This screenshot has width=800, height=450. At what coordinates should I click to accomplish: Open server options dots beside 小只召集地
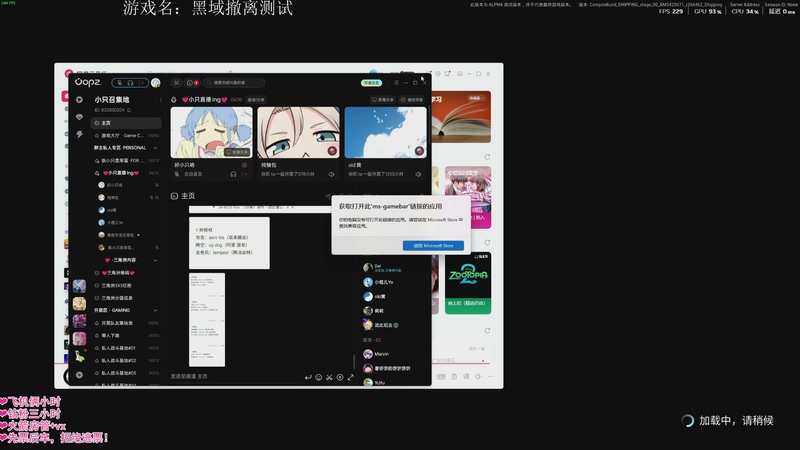[x=160, y=100]
